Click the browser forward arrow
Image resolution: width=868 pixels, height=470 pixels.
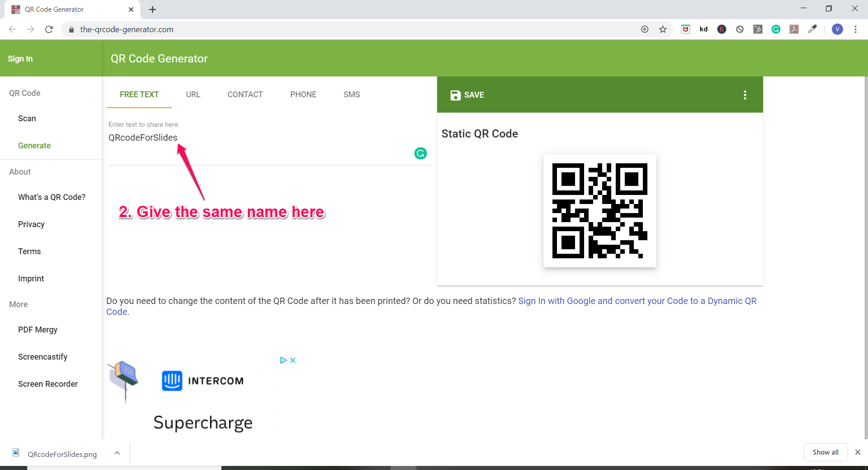click(x=30, y=29)
